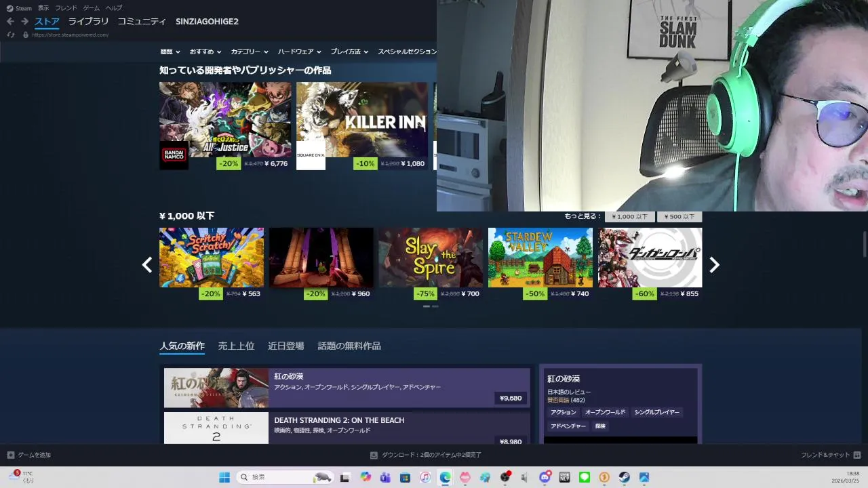
Task: Click the 探検 tag in the preview panel
Action: coord(600,426)
